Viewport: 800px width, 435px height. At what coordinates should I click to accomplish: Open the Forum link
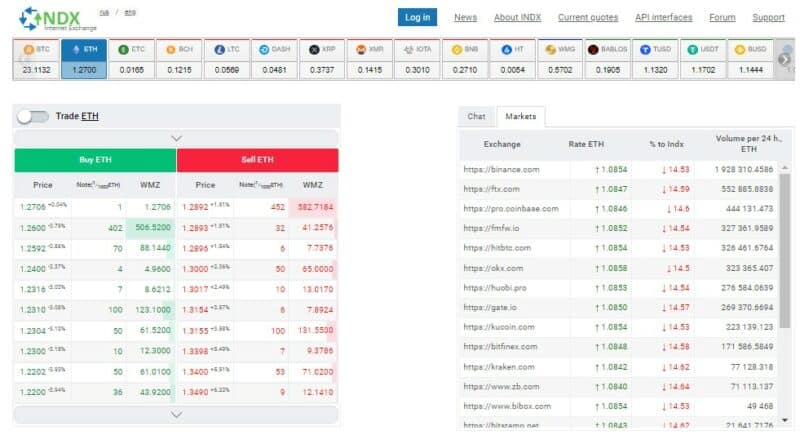click(722, 17)
